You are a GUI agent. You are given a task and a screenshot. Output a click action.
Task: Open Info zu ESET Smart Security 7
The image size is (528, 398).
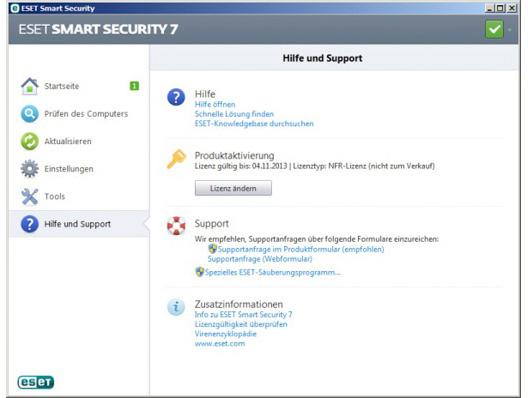(x=243, y=314)
